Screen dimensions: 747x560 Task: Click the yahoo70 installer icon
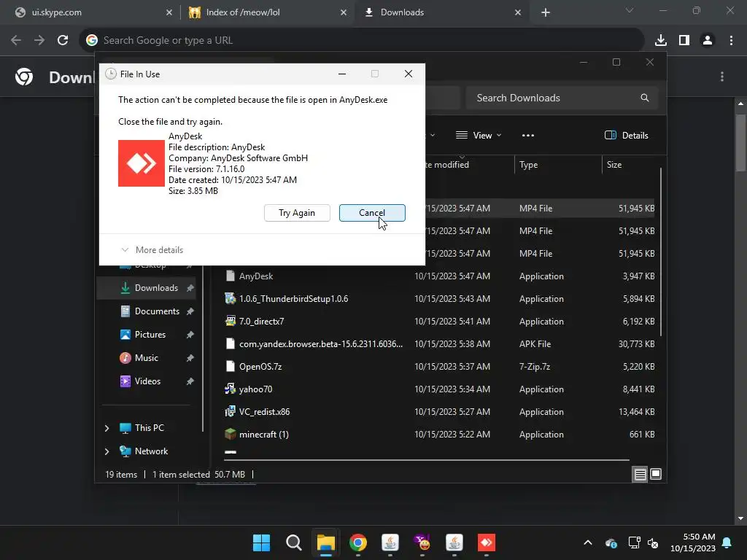[x=230, y=389]
